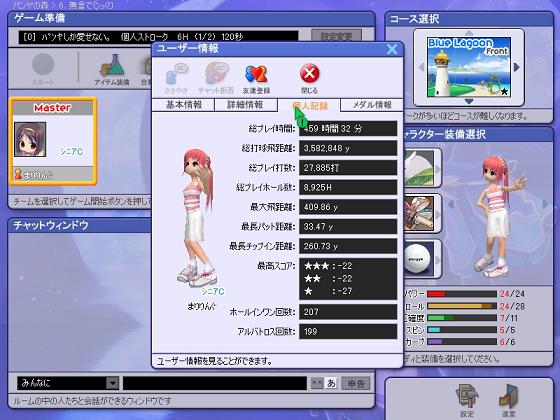Expand the みんなに chat target dropdown

pos(112,383)
